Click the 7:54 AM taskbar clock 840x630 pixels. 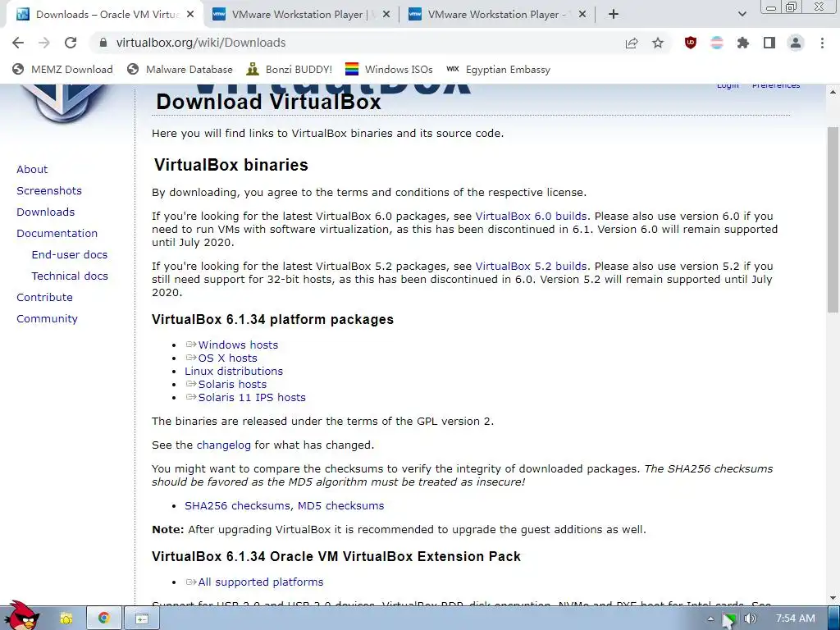pos(796,619)
